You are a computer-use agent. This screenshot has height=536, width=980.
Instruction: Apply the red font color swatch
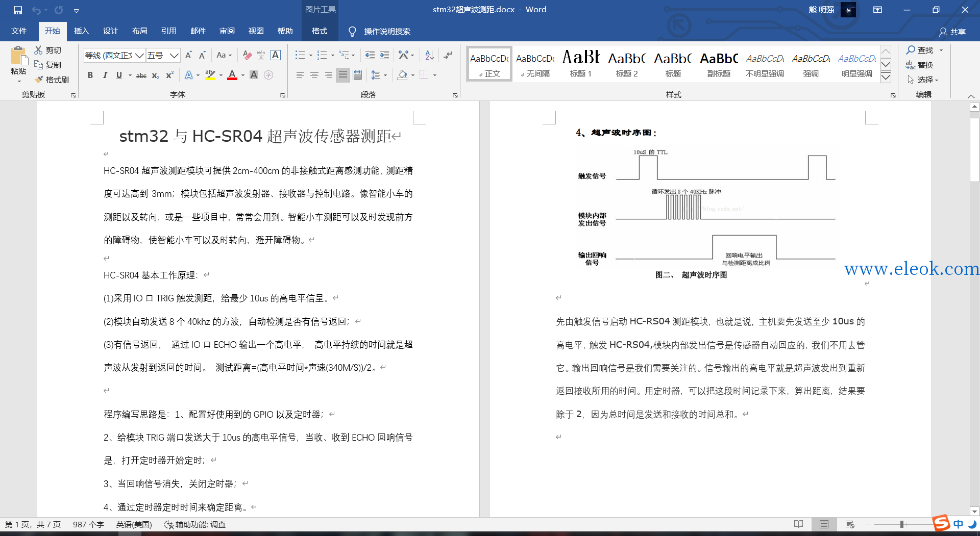click(232, 75)
